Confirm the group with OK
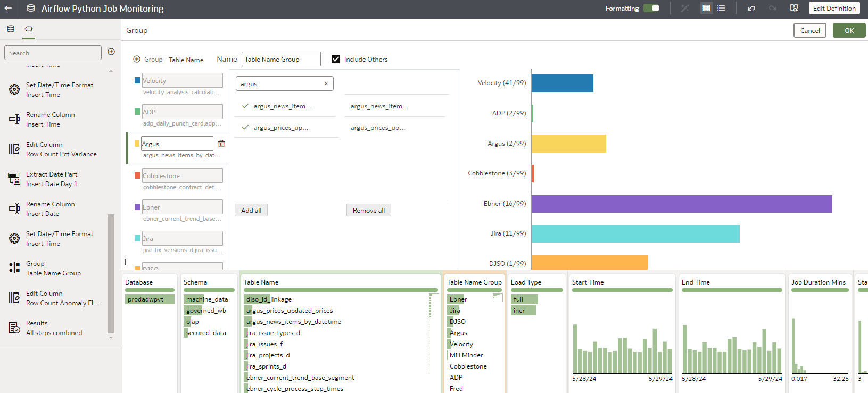This screenshot has width=868, height=393. (x=849, y=30)
